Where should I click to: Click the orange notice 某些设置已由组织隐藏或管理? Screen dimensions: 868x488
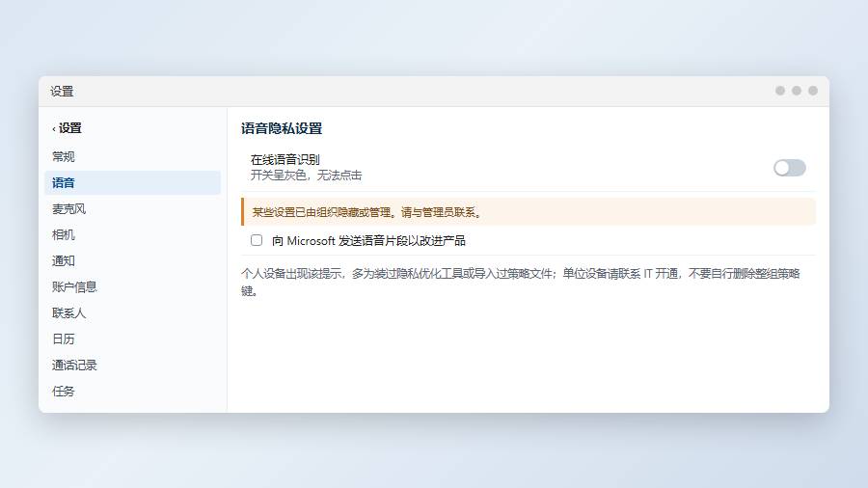pos(529,212)
